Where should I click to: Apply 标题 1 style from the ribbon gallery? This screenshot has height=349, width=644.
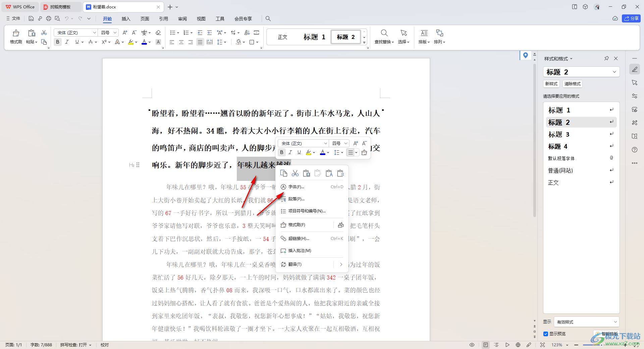click(314, 37)
